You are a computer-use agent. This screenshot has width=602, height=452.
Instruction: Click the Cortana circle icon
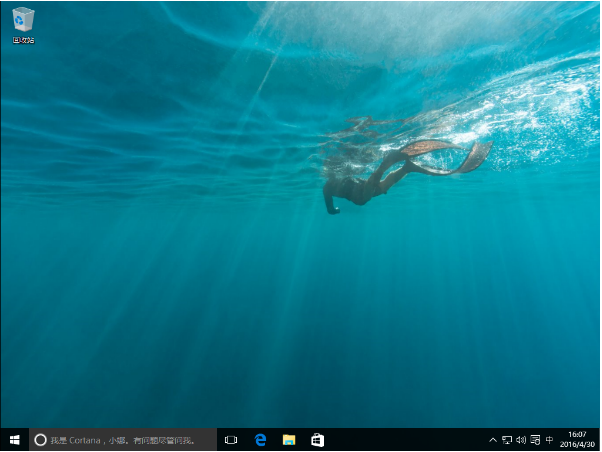[x=40, y=439]
